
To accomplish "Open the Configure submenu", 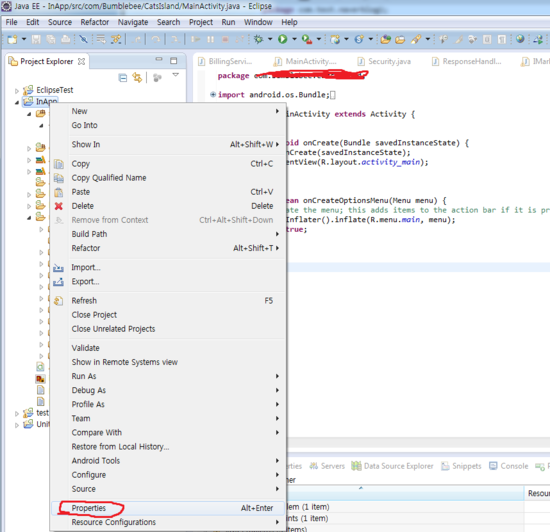I will [168, 475].
